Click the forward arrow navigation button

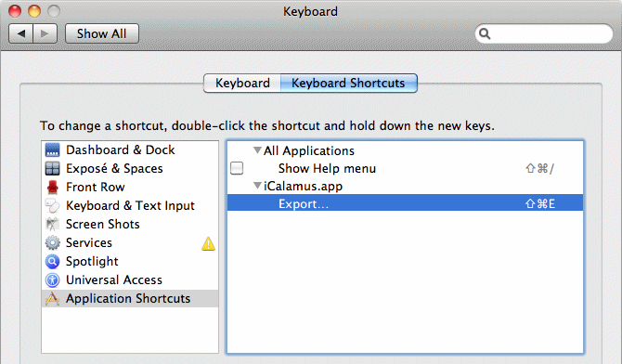point(45,33)
